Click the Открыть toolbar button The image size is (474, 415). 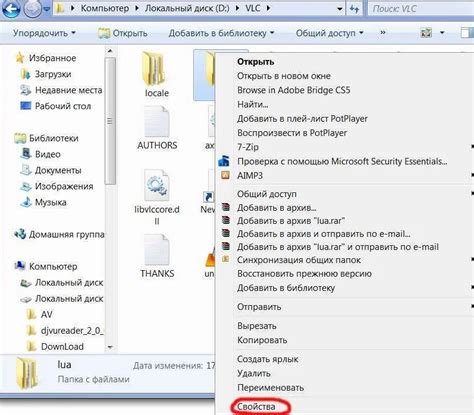(x=123, y=33)
